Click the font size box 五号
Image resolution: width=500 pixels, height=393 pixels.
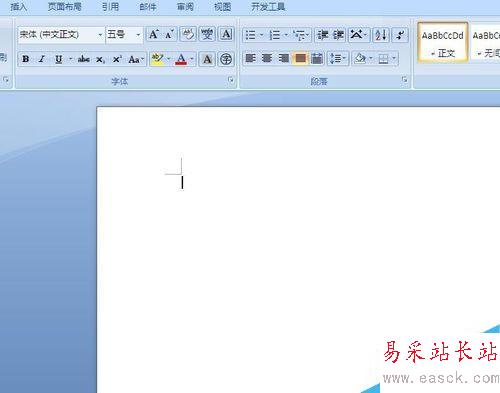point(120,34)
